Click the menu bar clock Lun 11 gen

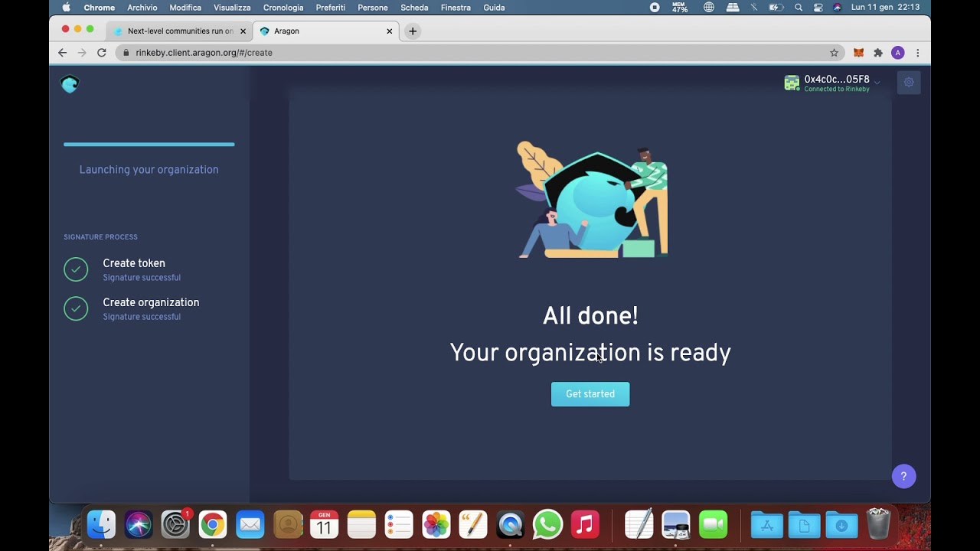pos(885,8)
